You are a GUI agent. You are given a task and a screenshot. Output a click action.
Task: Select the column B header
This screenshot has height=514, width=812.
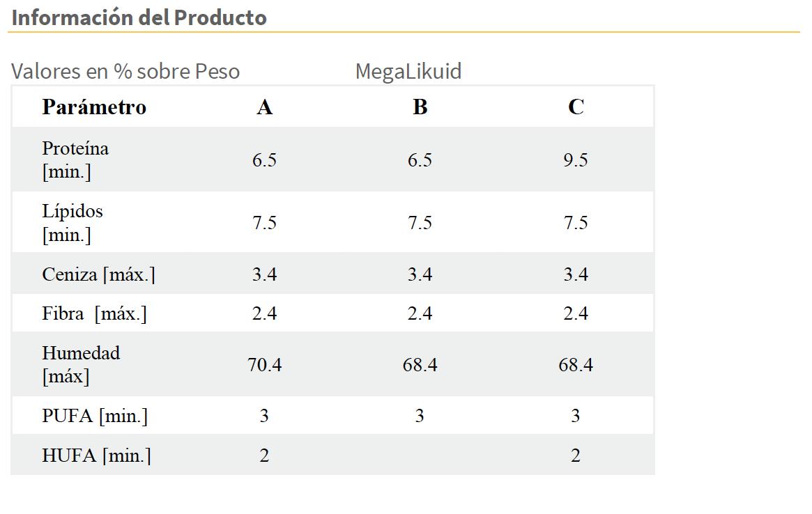[x=420, y=107]
